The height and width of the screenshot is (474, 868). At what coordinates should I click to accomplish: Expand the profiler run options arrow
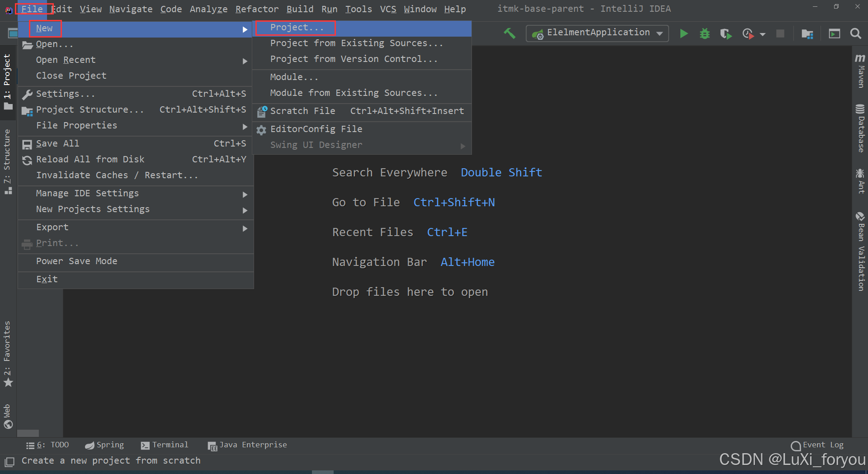click(x=763, y=34)
